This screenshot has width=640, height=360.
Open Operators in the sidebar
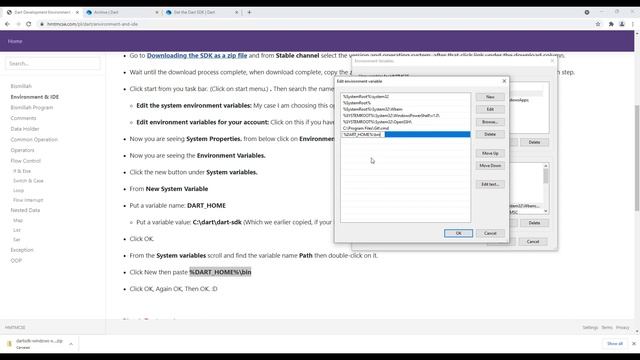point(22,150)
